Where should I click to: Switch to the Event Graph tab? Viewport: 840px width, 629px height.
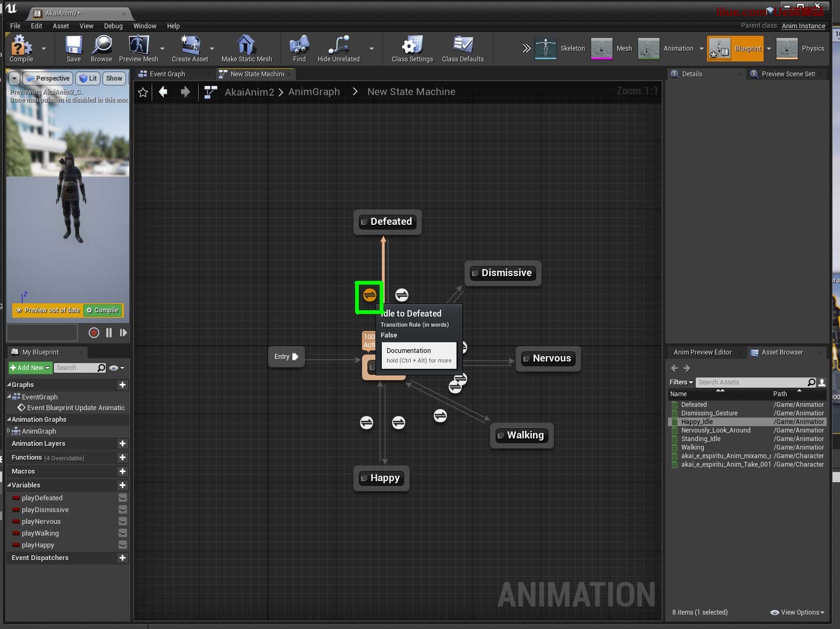point(167,74)
